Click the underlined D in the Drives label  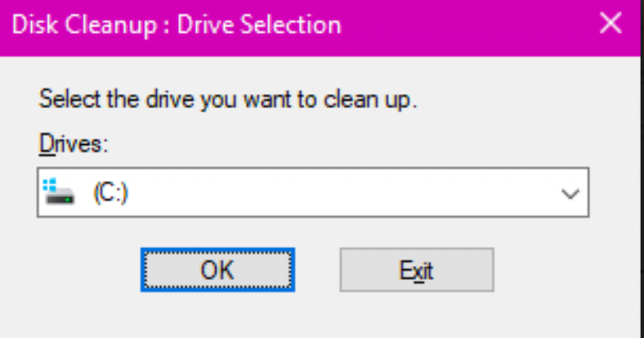[x=47, y=144]
